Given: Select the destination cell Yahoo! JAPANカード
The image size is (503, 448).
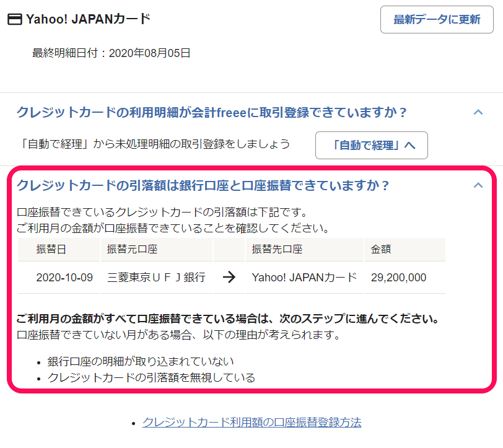Looking at the screenshot, I should point(304,277).
